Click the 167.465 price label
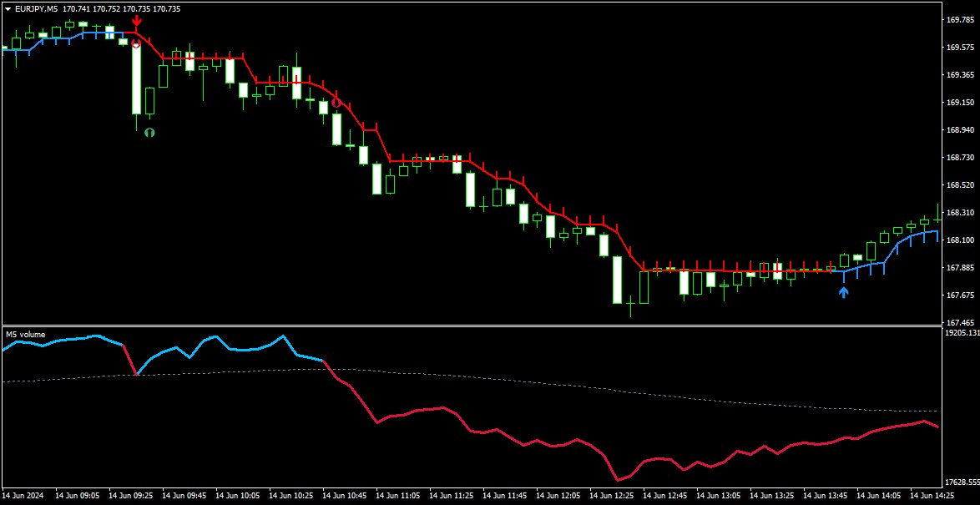 coord(961,322)
